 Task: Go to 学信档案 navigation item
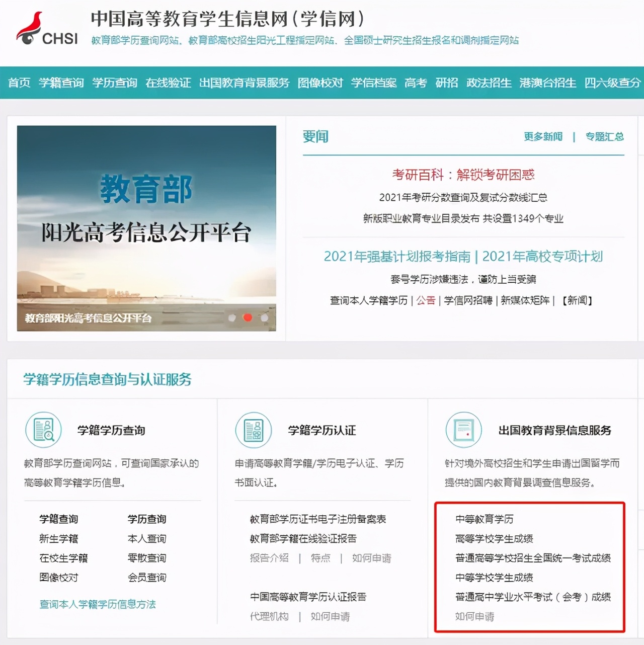[374, 83]
